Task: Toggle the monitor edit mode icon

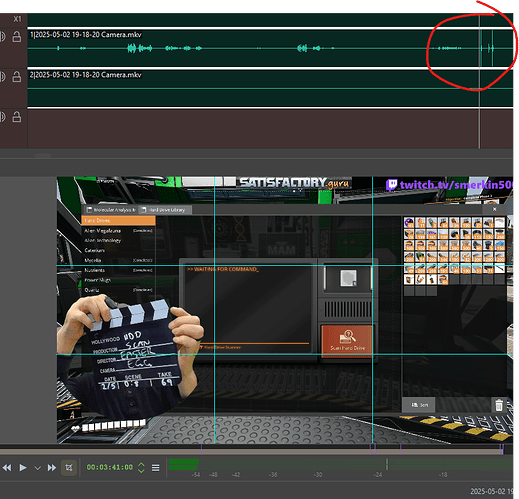Action: [69, 467]
